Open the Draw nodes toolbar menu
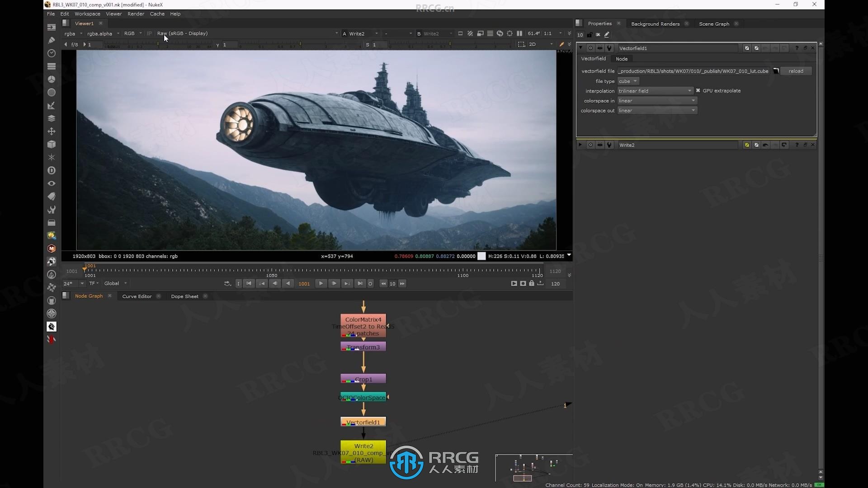Image resolution: width=868 pixels, height=488 pixels. point(52,40)
